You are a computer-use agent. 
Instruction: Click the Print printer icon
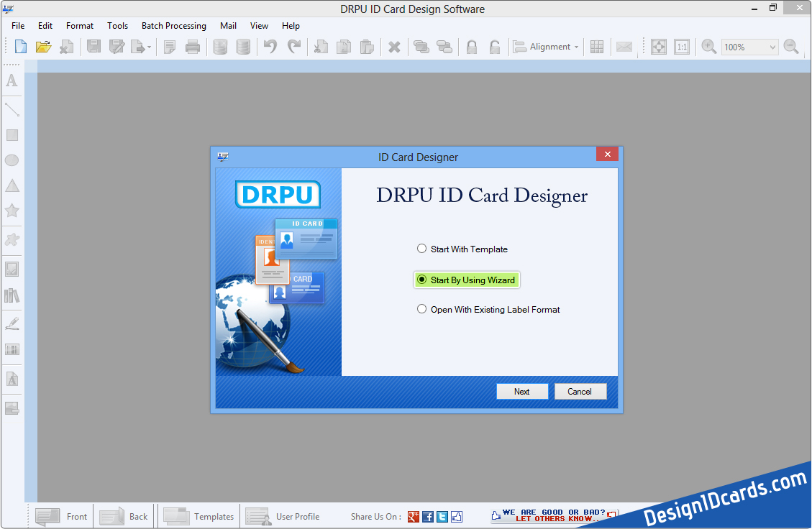193,47
